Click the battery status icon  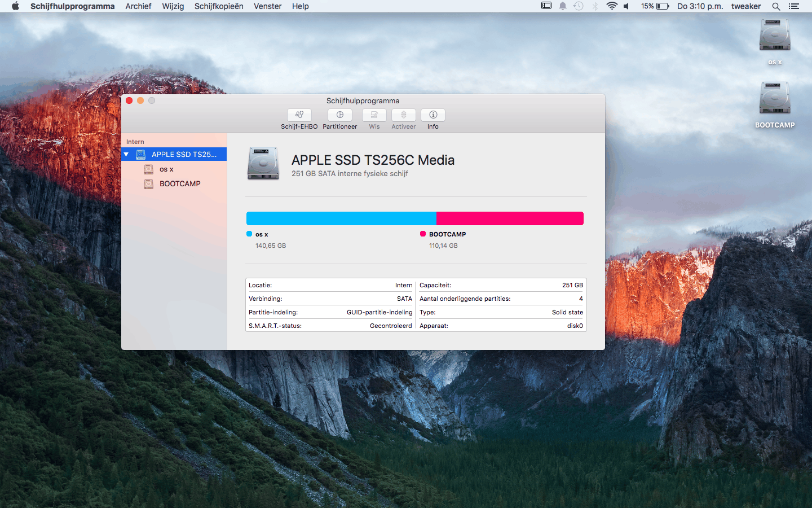[663, 6]
